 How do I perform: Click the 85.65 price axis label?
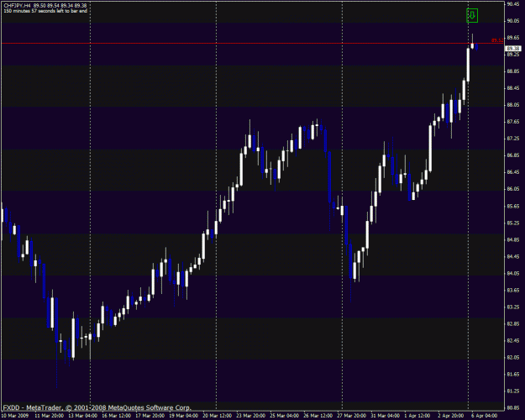point(513,206)
